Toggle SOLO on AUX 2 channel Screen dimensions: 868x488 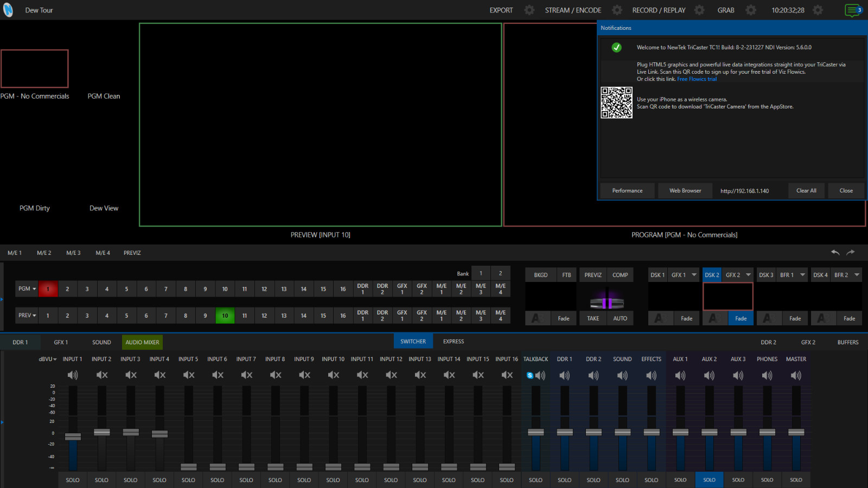(x=709, y=480)
